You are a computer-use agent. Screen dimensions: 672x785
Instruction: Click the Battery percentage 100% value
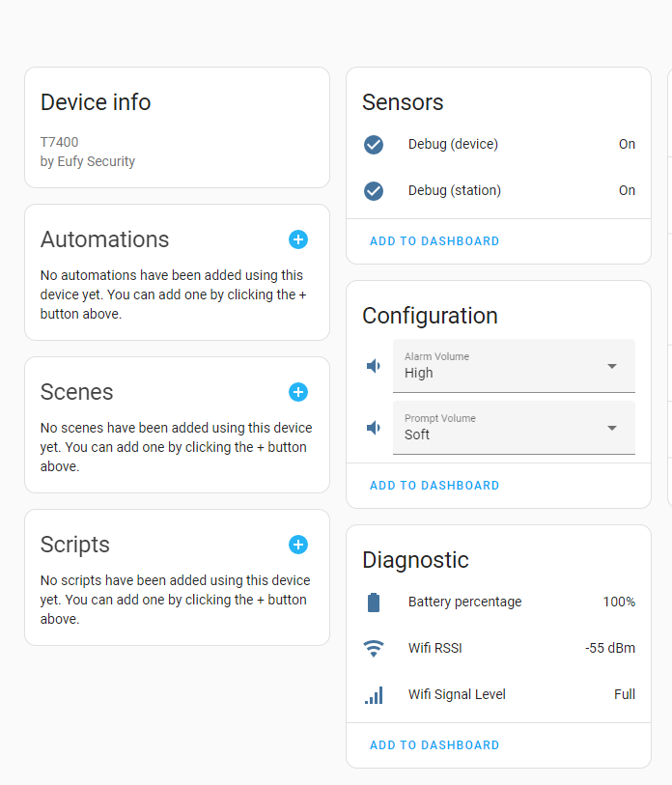[621, 602]
